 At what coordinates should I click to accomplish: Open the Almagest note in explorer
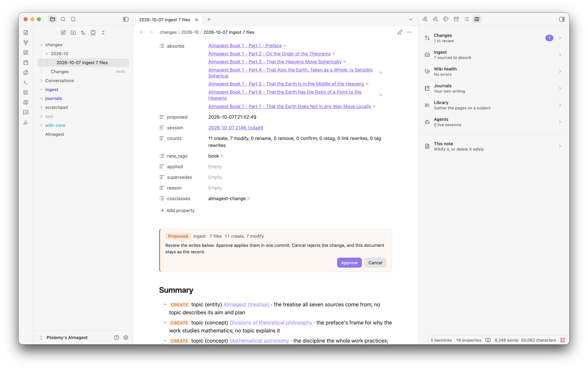(83, 134)
